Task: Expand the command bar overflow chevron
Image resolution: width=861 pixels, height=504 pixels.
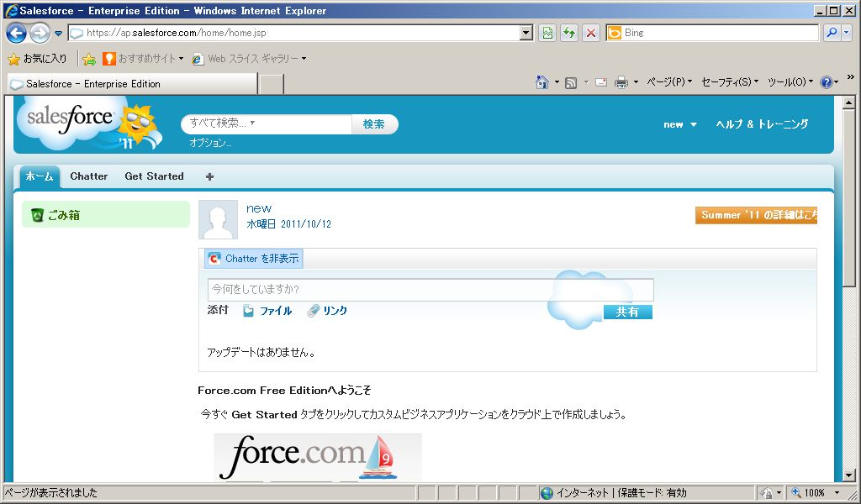Action: (x=851, y=77)
